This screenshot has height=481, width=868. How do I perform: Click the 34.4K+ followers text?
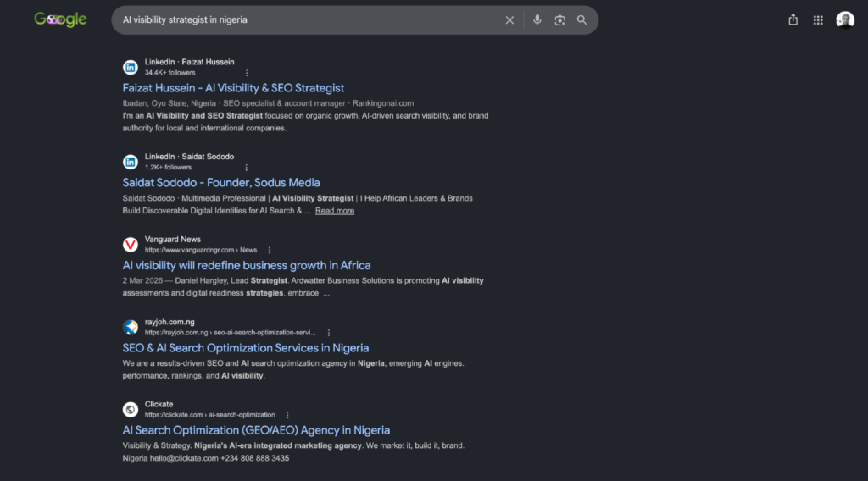coord(170,73)
